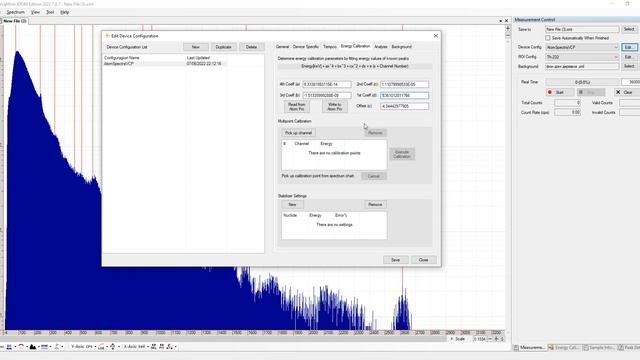Expand the Device Config dropdown
640x360 pixels.
pos(616,47)
